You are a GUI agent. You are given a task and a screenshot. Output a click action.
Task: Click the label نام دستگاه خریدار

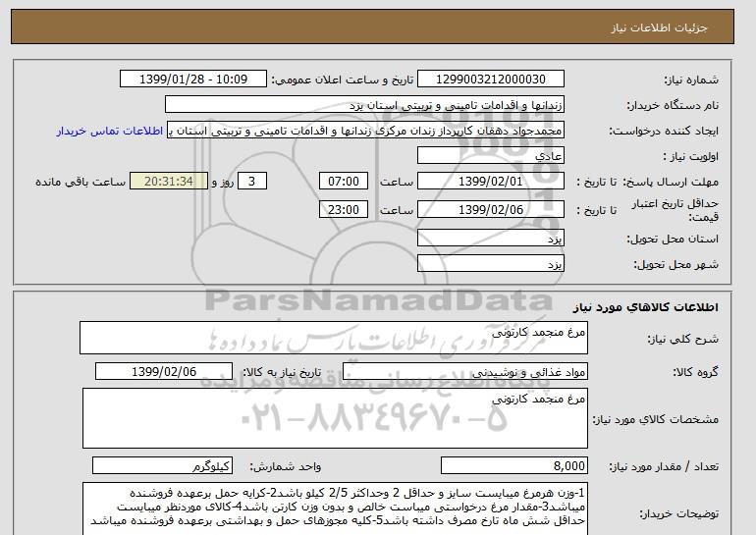[x=673, y=105]
